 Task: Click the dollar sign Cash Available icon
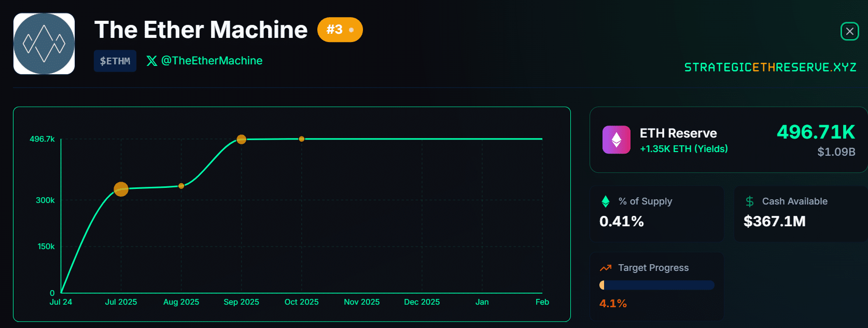[x=749, y=201]
